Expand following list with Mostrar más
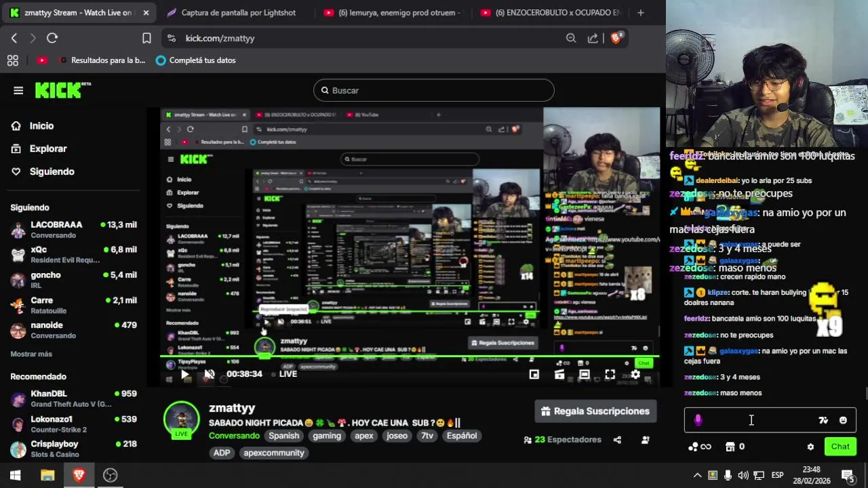 tap(31, 354)
